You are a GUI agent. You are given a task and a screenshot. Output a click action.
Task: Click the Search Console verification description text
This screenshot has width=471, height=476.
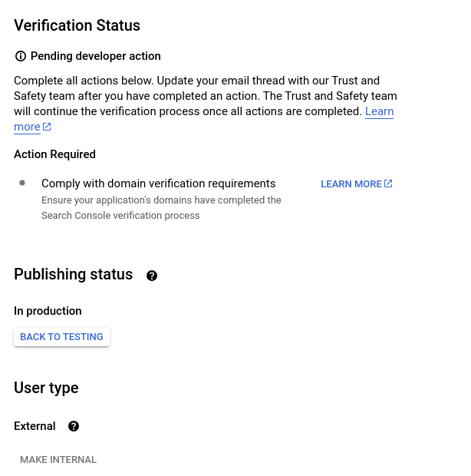coord(161,208)
